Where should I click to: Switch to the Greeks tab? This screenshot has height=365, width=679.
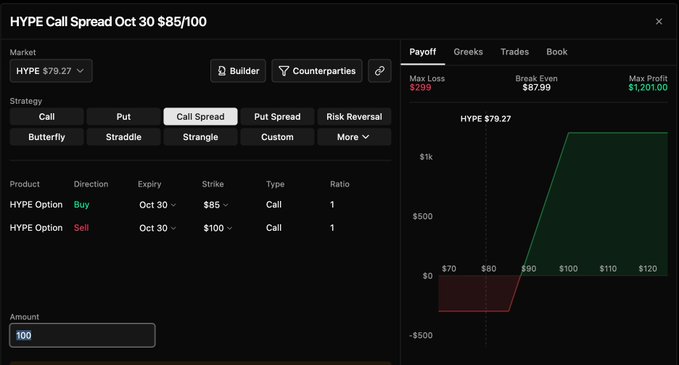(468, 52)
